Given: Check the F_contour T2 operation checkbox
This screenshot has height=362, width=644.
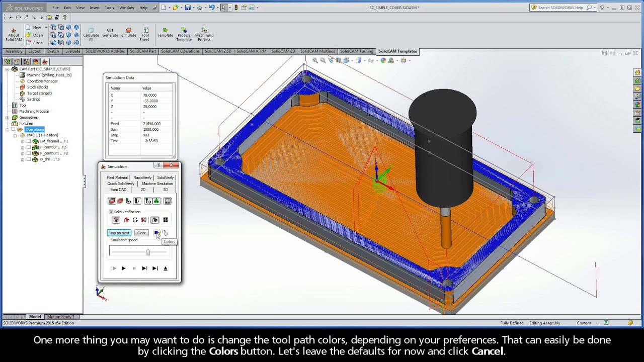Looking at the screenshot, I should point(29,147).
